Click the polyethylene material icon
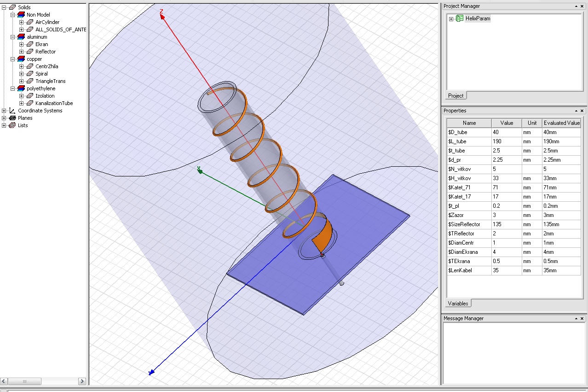This screenshot has width=588, height=392. [x=21, y=88]
